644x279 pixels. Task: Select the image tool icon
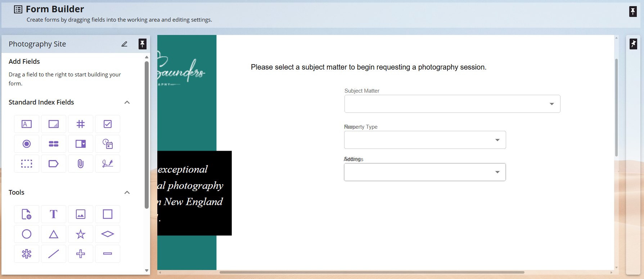click(81, 214)
